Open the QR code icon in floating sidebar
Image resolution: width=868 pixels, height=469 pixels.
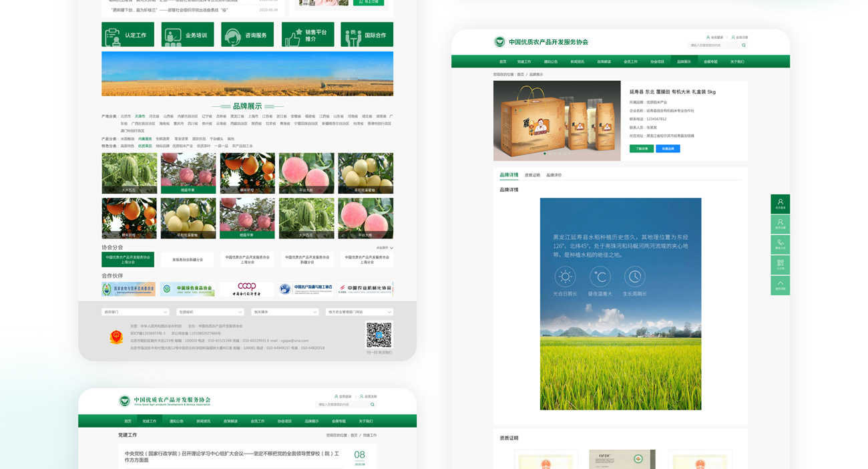tap(780, 265)
